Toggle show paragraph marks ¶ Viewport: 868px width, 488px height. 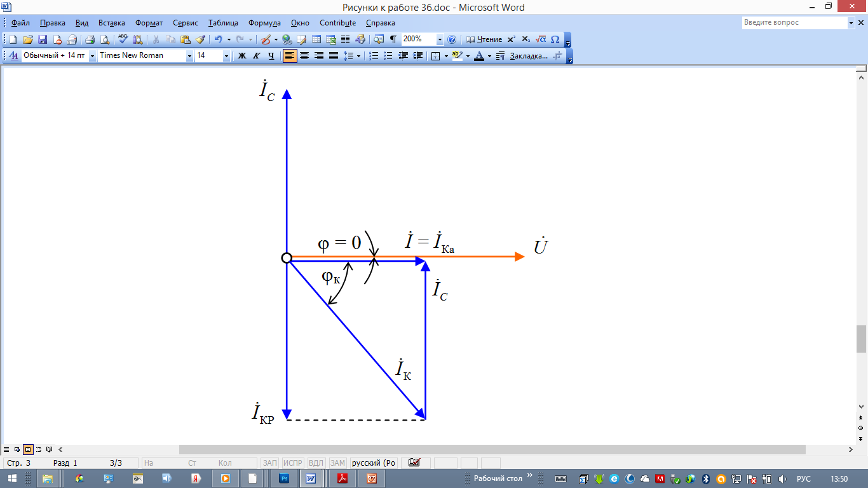(393, 39)
